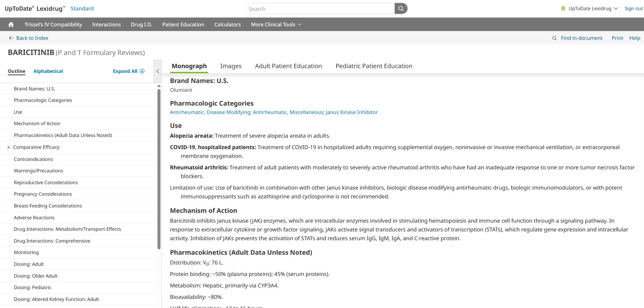The image size is (644, 308).
Task: Select the Outline view toggle
Action: 17,71
